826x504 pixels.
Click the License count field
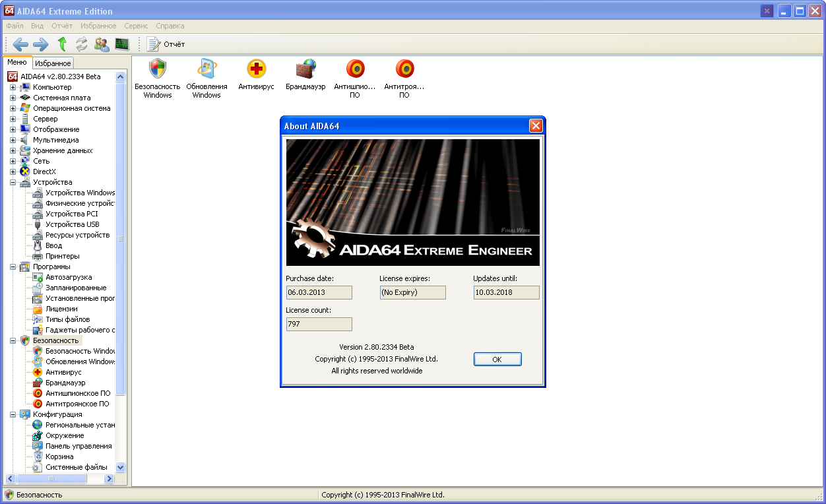pos(319,324)
